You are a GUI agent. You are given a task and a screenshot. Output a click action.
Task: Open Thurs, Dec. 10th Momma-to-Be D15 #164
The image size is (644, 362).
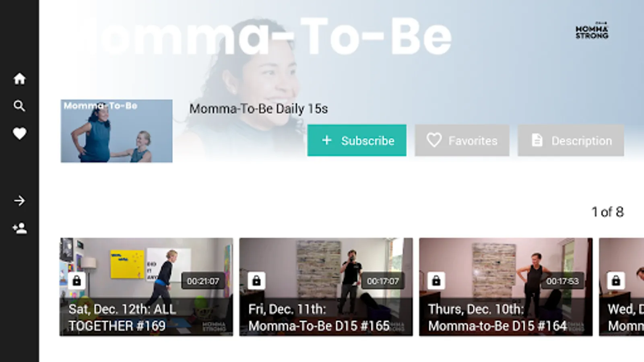point(506,287)
